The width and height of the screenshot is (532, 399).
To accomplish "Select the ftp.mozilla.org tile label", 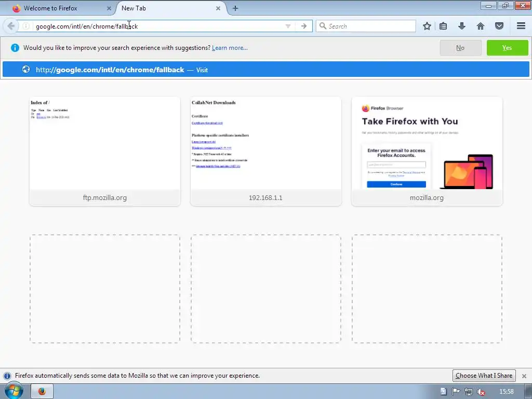I will click(105, 197).
